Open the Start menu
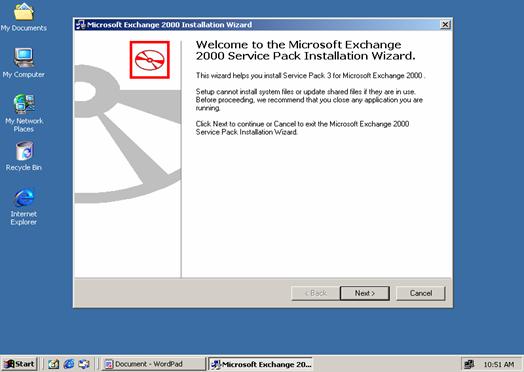 (x=19, y=364)
